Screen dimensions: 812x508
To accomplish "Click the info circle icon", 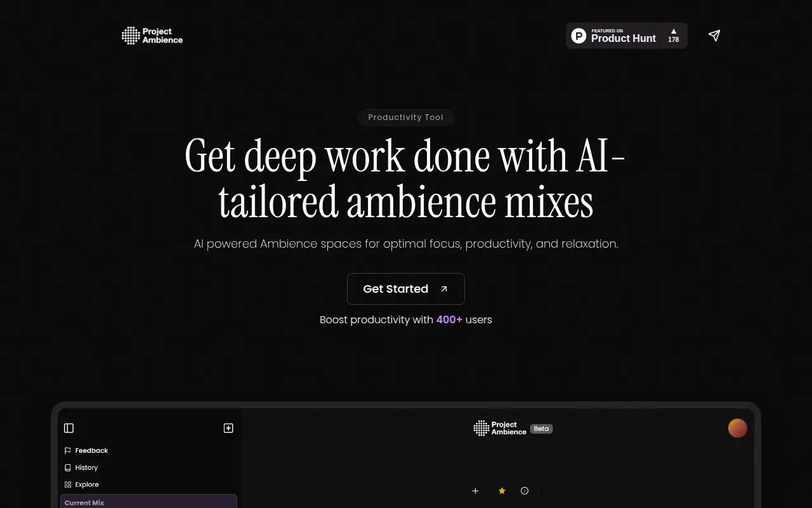I will pyautogui.click(x=525, y=491).
